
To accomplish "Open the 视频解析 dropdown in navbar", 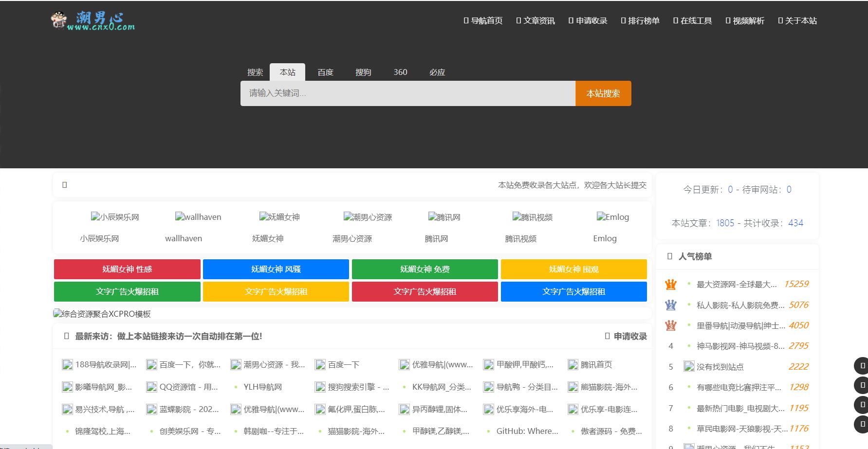I will pyautogui.click(x=745, y=20).
